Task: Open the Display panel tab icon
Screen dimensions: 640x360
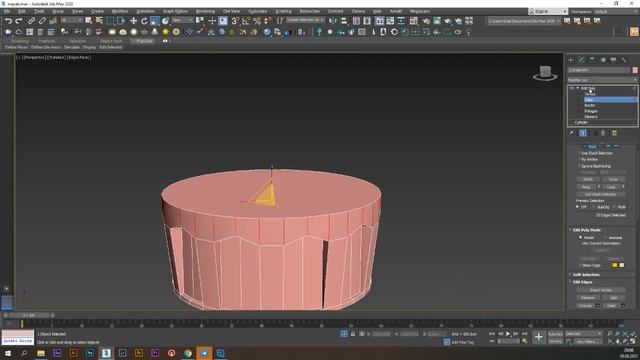Action: click(613, 60)
